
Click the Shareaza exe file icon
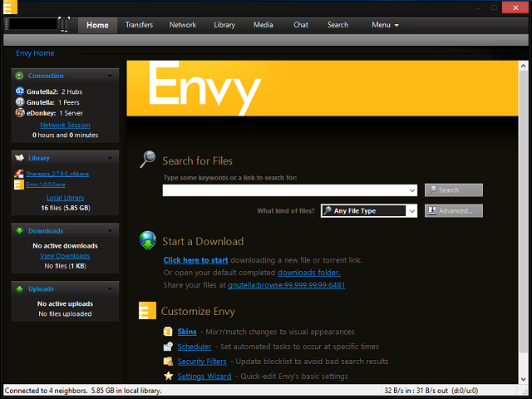pyautogui.click(x=19, y=174)
